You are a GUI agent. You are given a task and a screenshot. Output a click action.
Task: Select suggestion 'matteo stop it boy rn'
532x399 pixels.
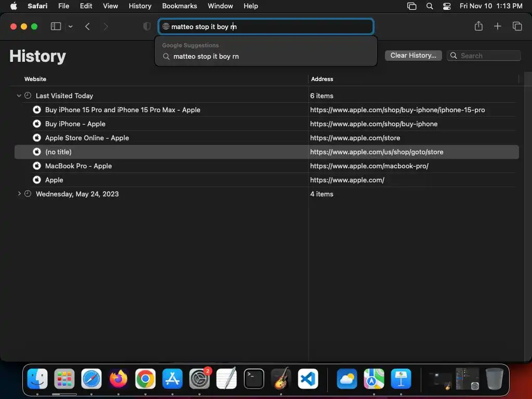(x=266, y=56)
